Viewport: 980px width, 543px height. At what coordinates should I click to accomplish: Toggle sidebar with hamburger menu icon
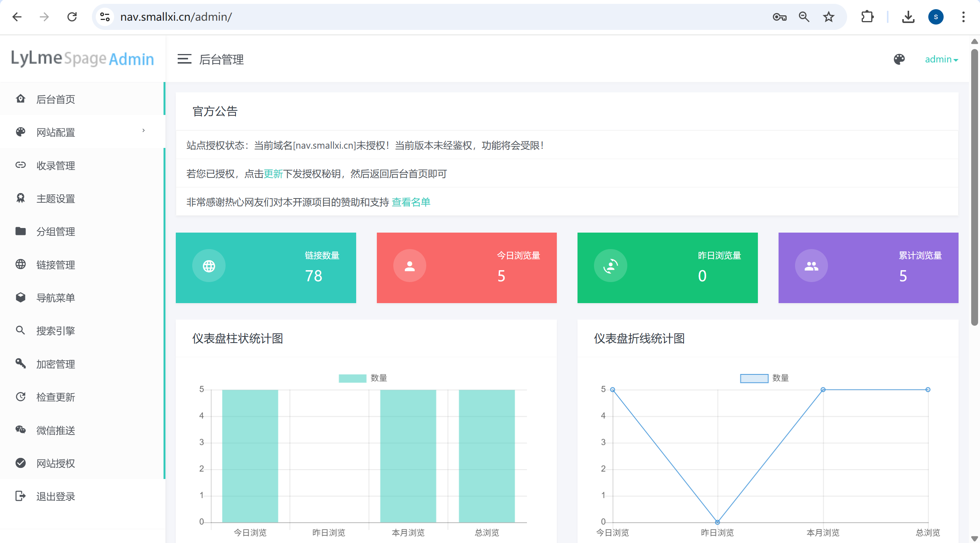tap(184, 59)
